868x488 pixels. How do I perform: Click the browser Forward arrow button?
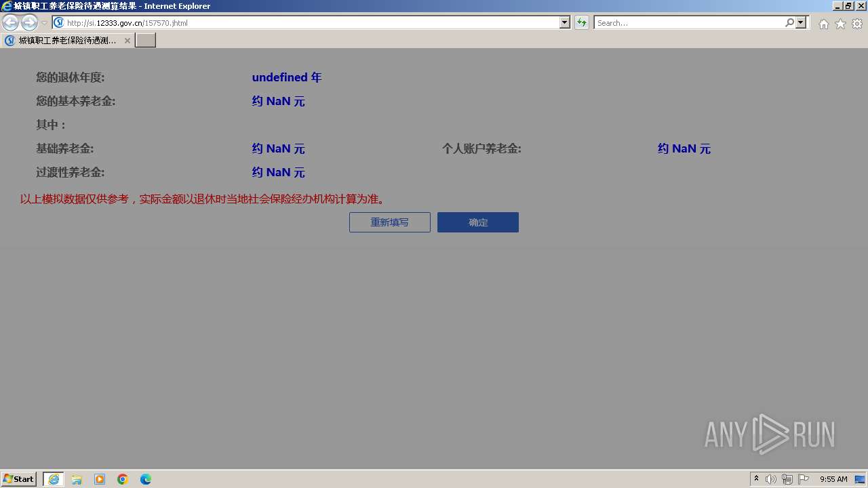(x=29, y=22)
